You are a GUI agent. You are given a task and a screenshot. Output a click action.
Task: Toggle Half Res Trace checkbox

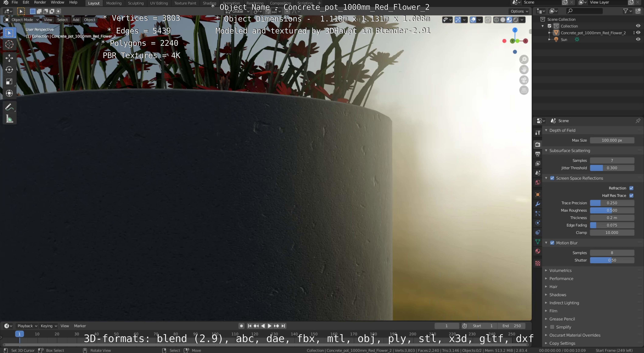coord(631,195)
